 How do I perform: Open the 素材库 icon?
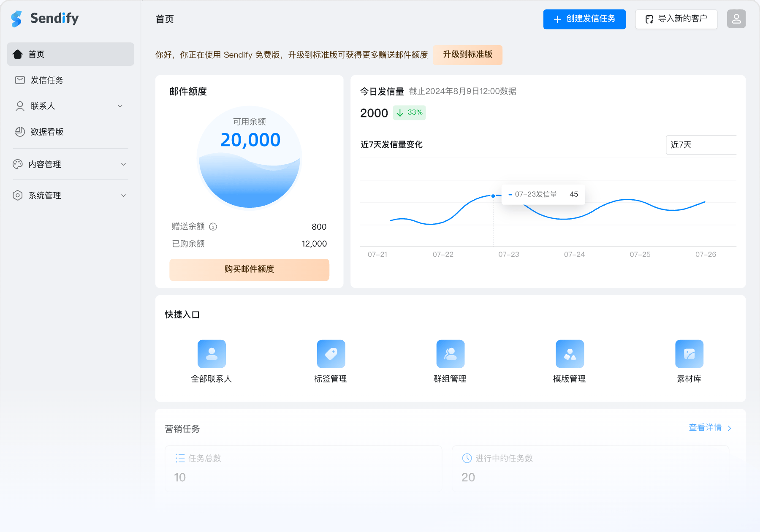point(689,354)
